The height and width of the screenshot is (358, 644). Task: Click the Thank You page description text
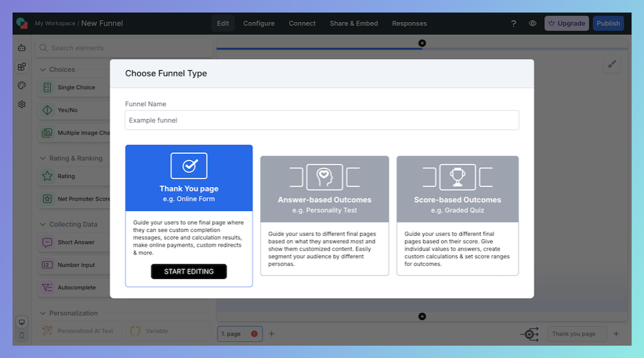(189, 237)
